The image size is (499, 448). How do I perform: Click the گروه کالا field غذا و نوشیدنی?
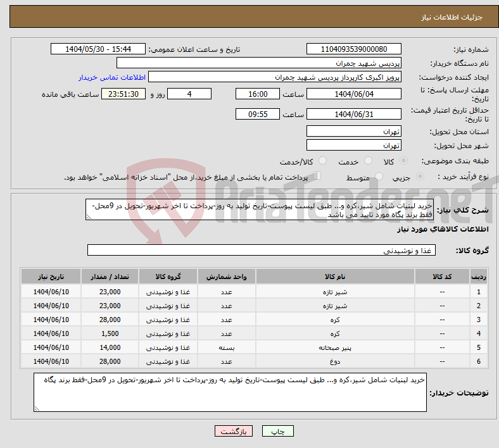coord(261,251)
